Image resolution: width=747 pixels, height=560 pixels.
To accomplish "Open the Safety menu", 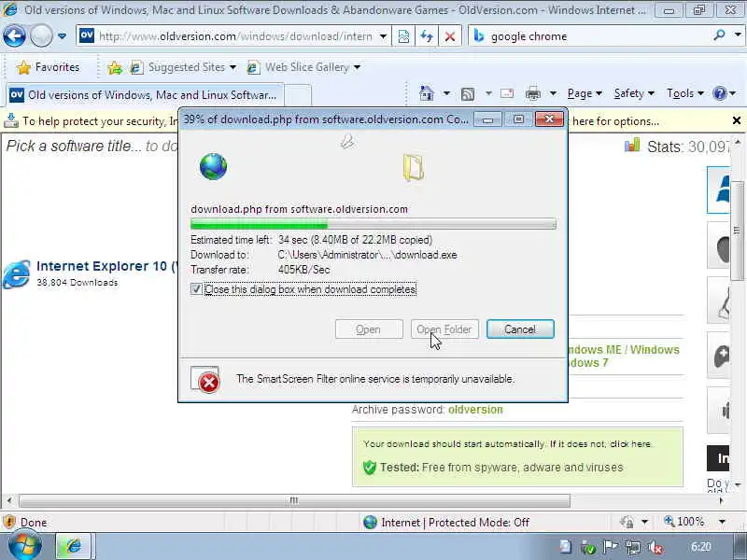I will 634,93.
